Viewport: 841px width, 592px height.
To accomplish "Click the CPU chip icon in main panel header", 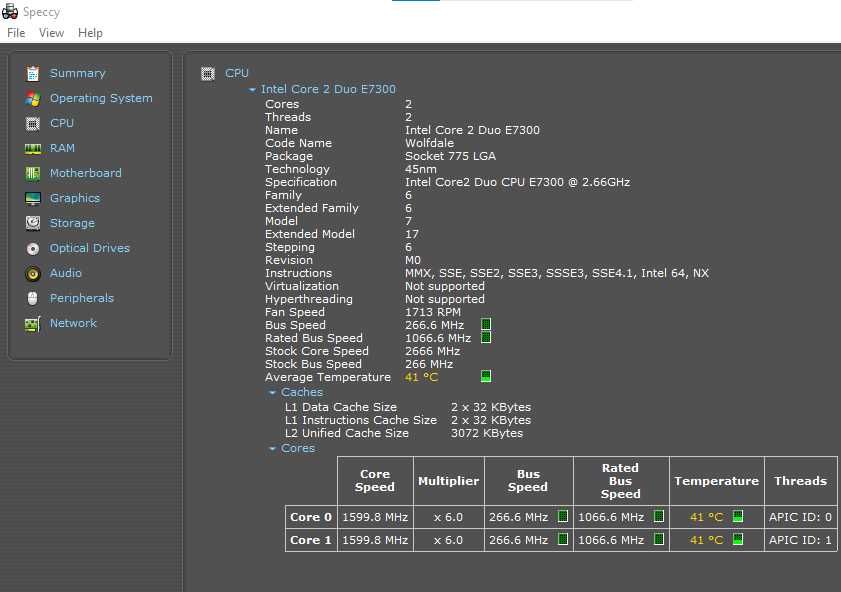I will [x=208, y=73].
